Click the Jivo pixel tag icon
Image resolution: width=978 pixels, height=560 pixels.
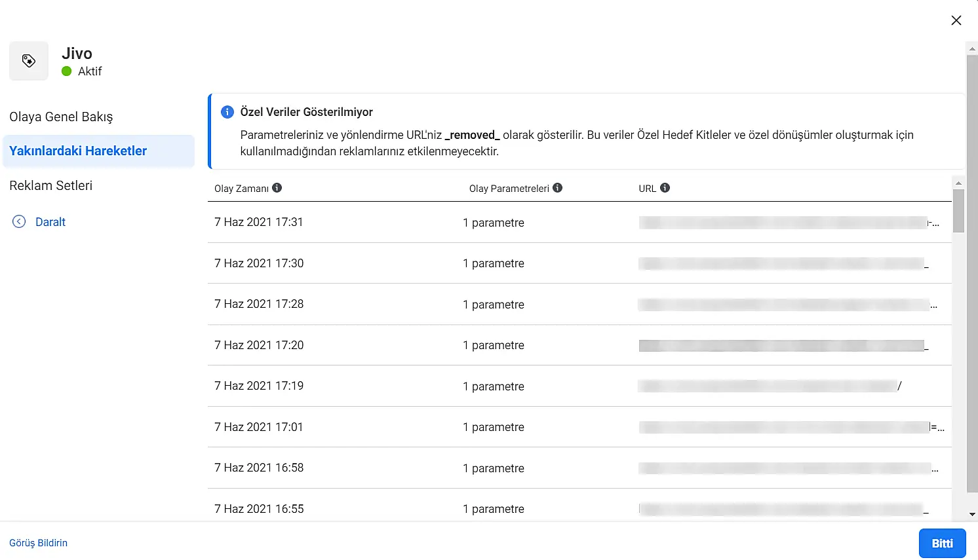pos(29,61)
